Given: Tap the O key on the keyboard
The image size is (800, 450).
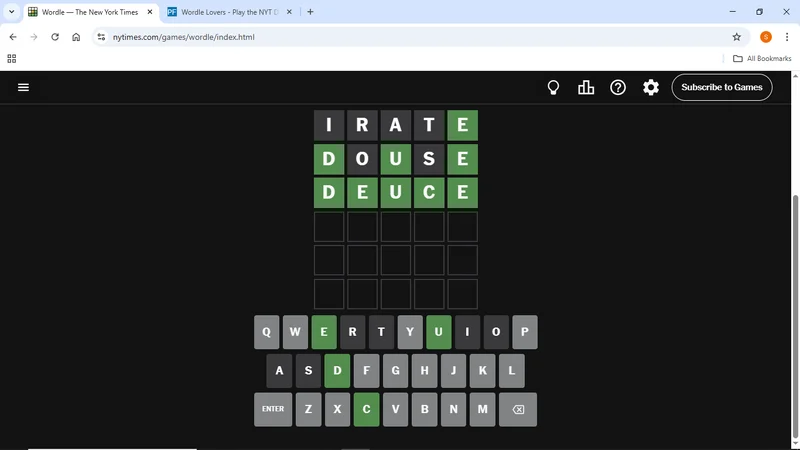Looking at the screenshot, I should [x=496, y=332].
